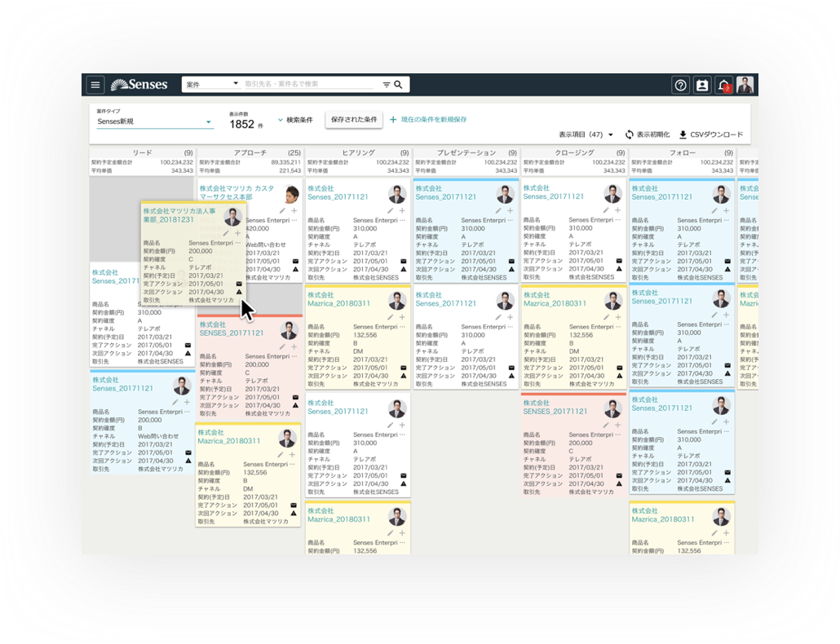Expand the 検索条件 section
This screenshot has height=644, width=840.
[295, 120]
